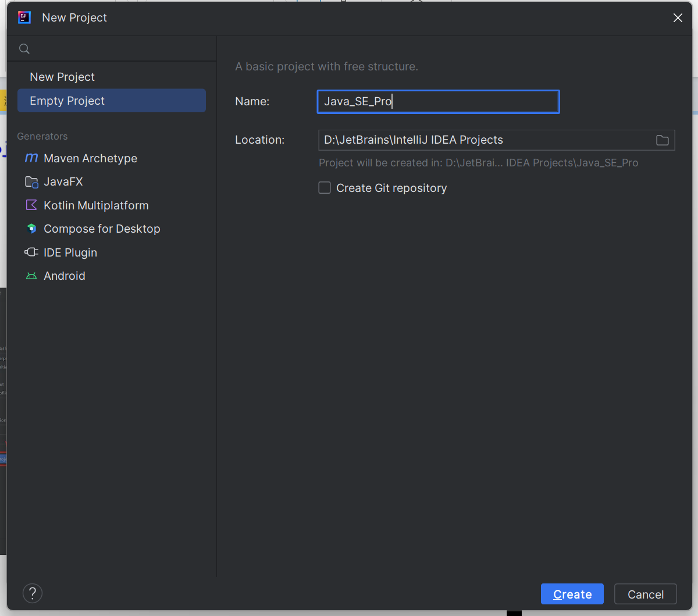Click the Compose for Desktop icon
698x616 pixels.
coord(31,229)
